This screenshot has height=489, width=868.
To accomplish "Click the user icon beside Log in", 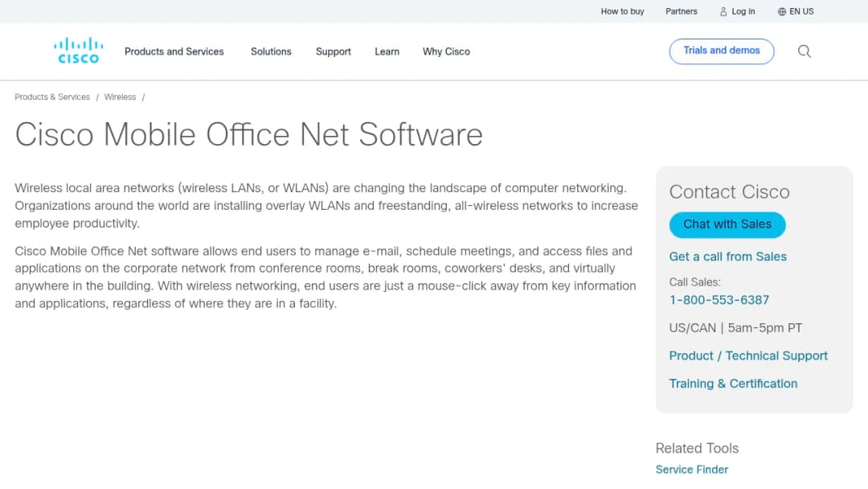I will (x=723, y=11).
